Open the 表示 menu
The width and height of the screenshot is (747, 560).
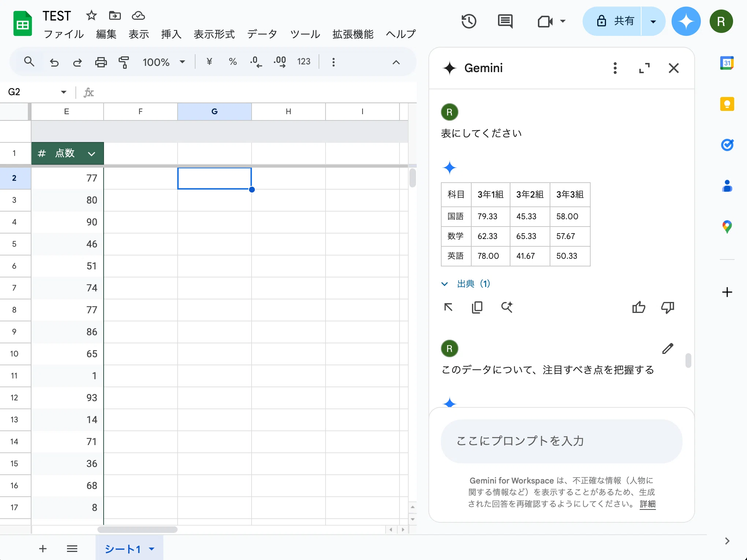click(139, 34)
